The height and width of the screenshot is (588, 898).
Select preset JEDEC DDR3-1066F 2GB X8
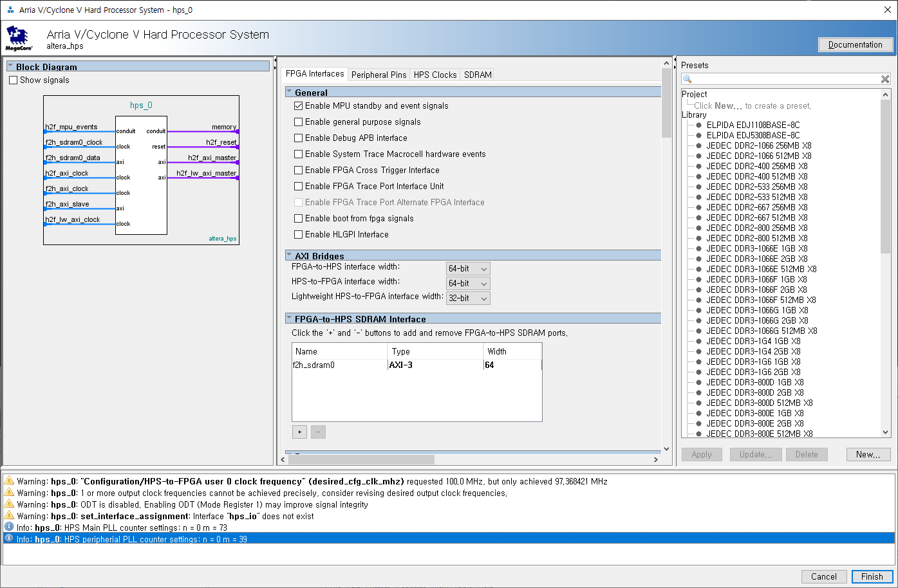[756, 289]
